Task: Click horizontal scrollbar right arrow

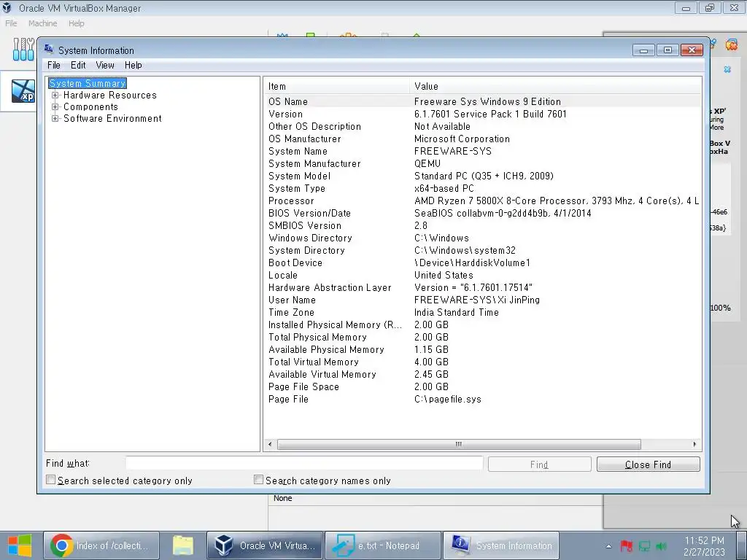Action: pos(694,444)
